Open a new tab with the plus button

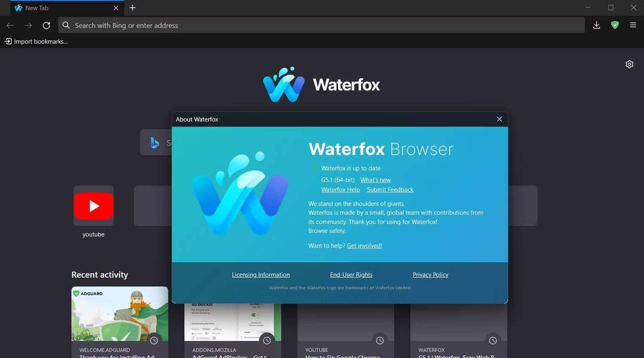pos(132,8)
